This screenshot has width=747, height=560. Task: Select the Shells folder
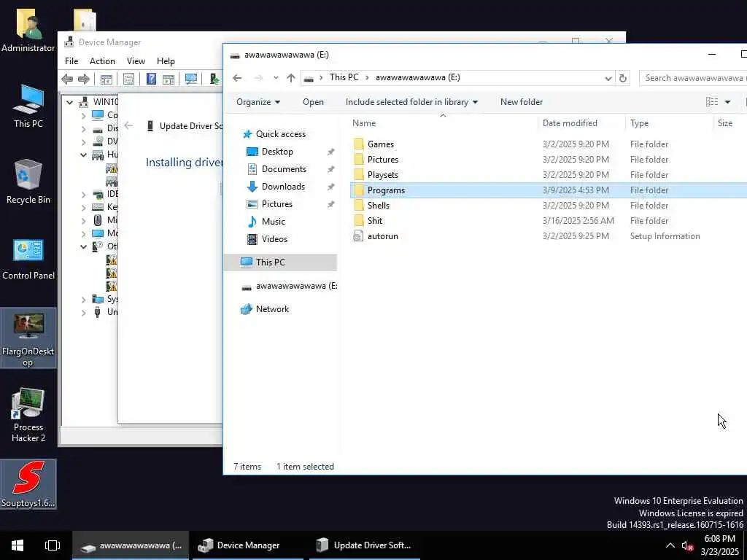pos(379,205)
